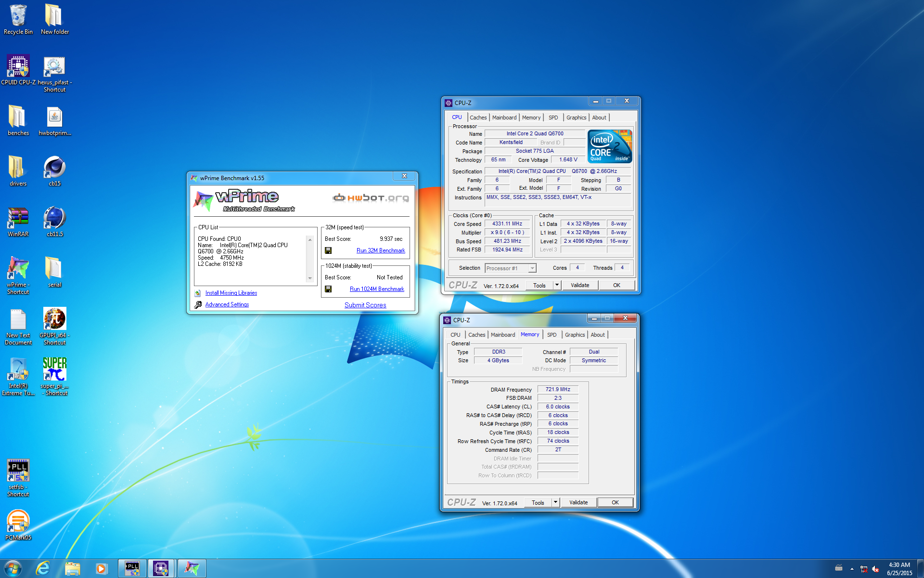Viewport: 924px width, 578px height.
Task: Open the Mainboard tab in upper CPU-Z
Action: click(x=504, y=118)
